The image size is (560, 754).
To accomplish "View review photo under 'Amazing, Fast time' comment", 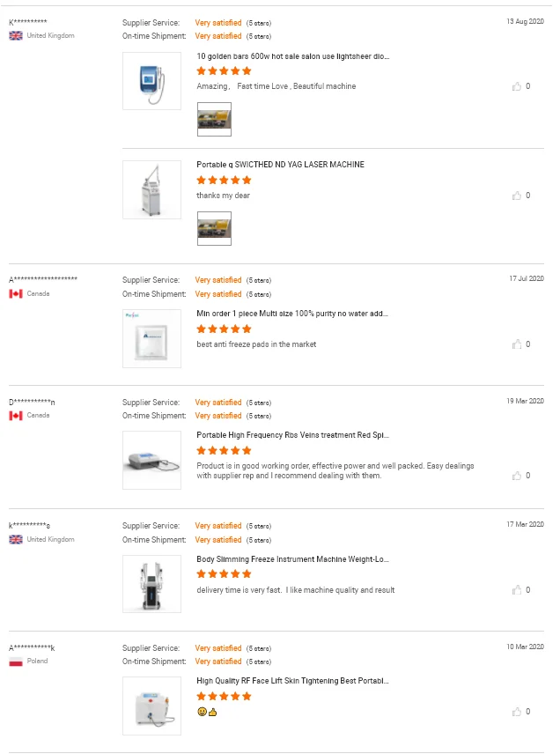I will click(x=214, y=119).
